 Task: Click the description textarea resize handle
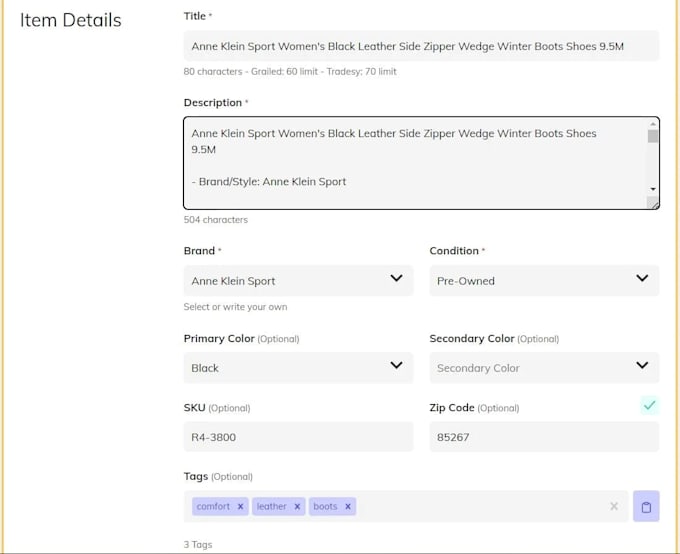(653, 203)
